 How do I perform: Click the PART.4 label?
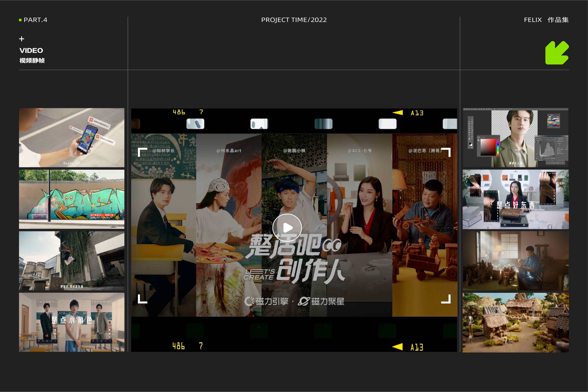point(36,20)
